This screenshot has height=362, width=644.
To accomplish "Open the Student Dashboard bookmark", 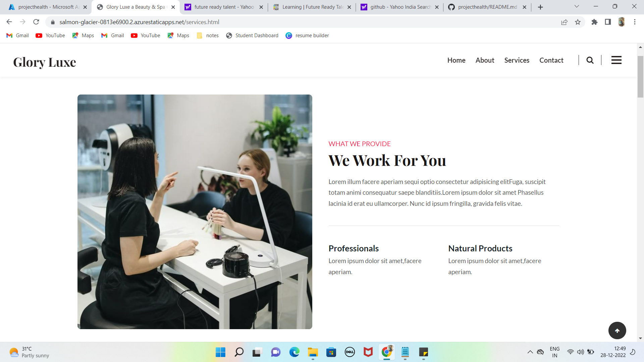I will tap(252, 36).
